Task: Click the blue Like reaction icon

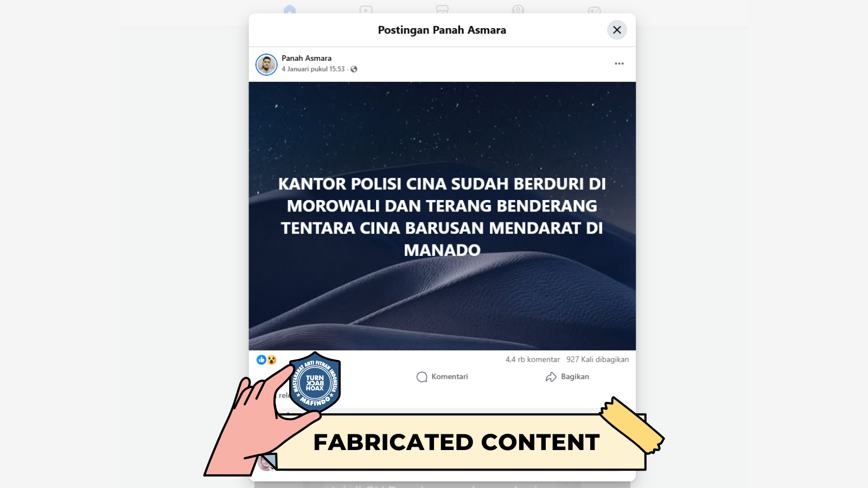Action: point(261,359)
